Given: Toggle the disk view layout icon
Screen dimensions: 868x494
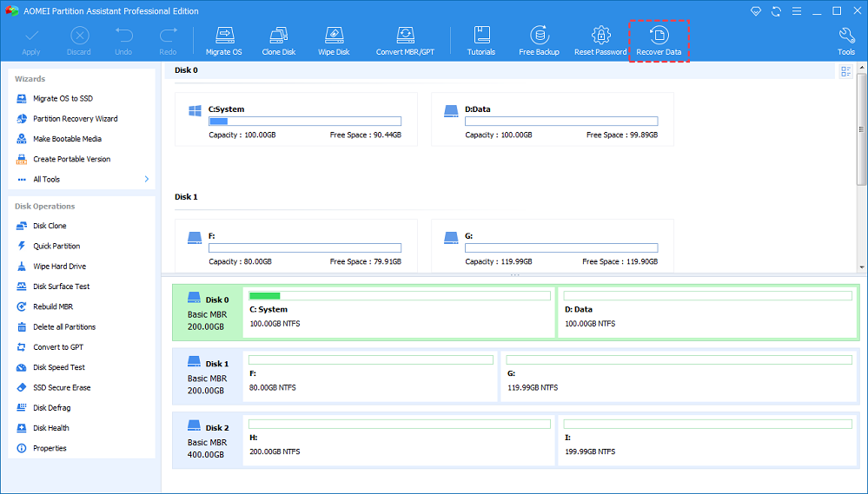Looking at the screenshot, I should [x=846, y=71].
